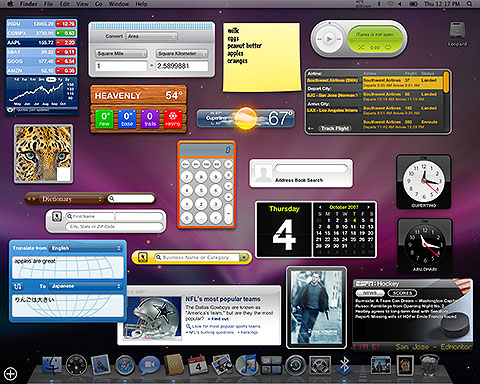Open Southwest Airlines airline dropdown in flight tracker

pos(334,80)
